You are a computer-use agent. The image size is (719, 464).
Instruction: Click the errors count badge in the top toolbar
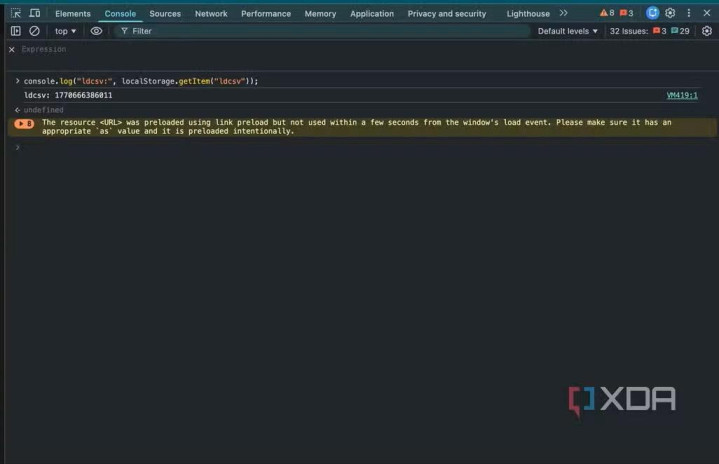[x=626, y=13]
